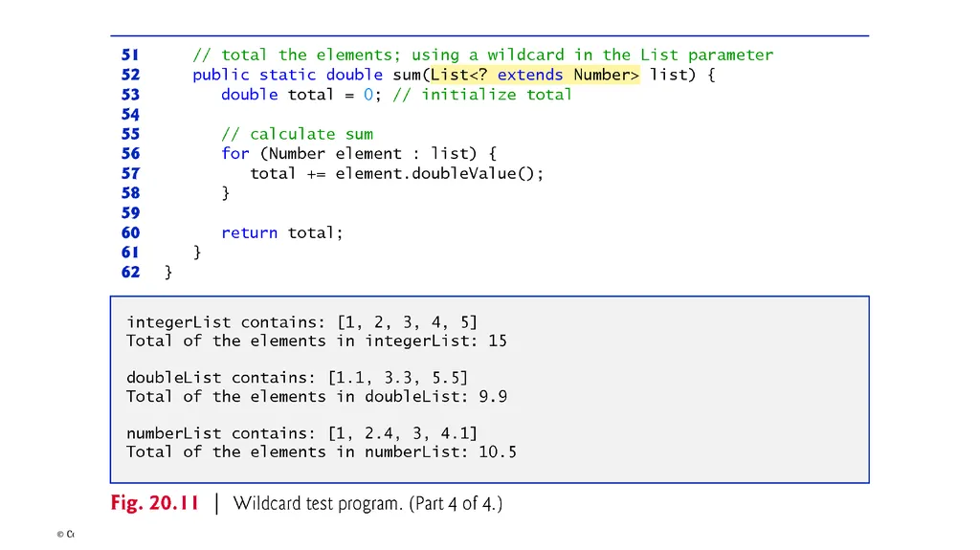Click line number 52
980x550 pixels.
pos(130,75)
